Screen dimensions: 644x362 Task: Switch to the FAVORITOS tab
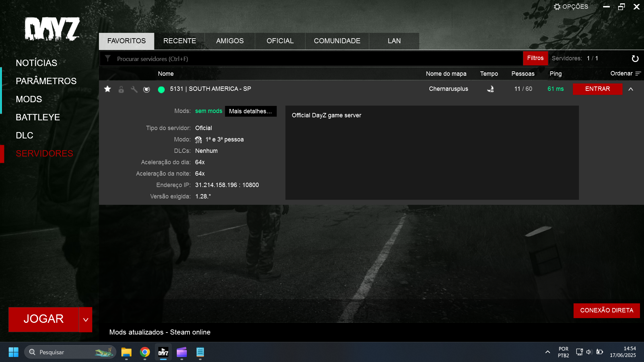(126, 41)
